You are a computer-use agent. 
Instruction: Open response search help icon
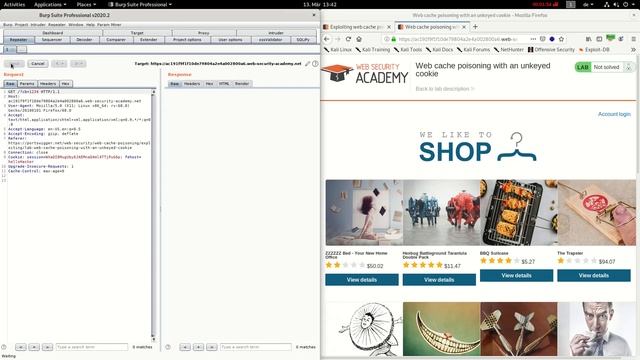[x=168, y=347]
